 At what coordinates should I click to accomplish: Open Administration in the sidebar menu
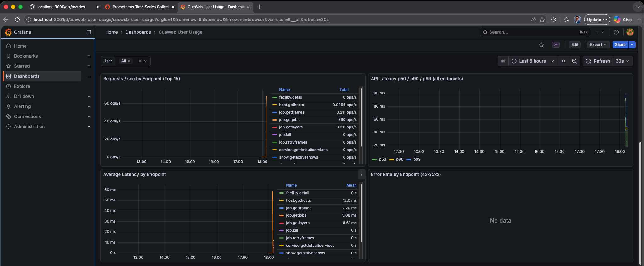29,127
